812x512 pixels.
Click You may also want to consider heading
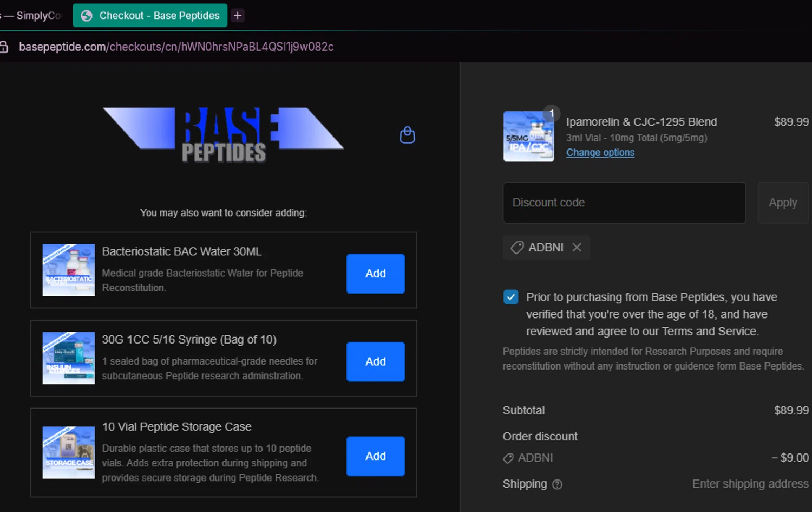coord(224,213)
